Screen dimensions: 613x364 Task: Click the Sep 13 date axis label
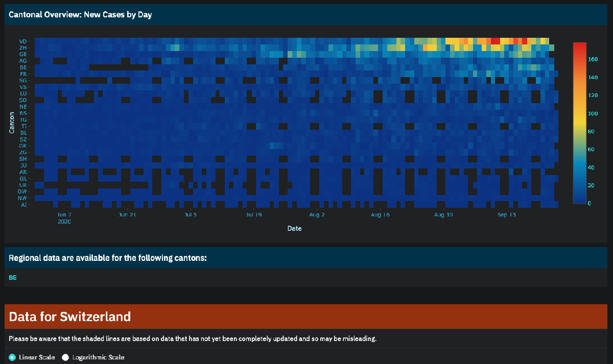pos(506,214)
